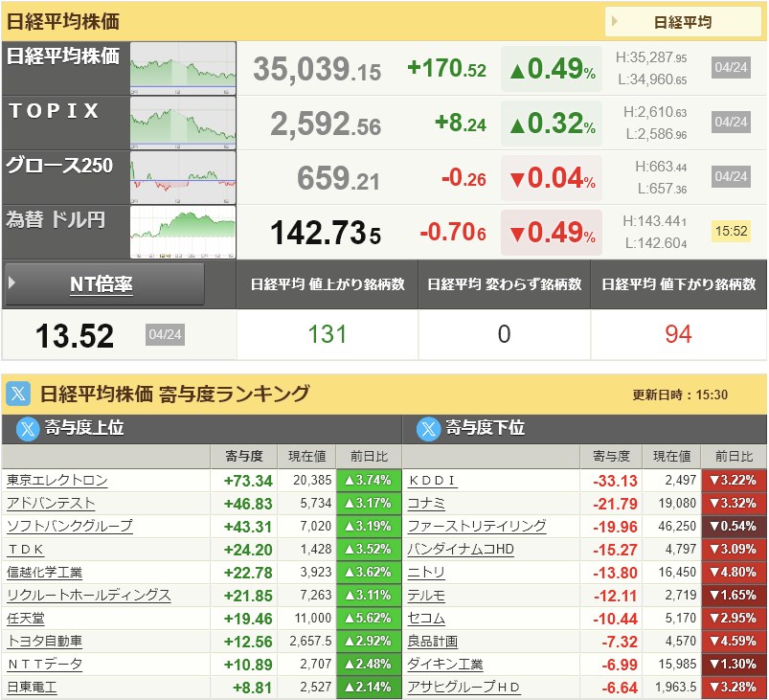
Task: Open the TOPIX mini chart thumbnail
Action: 183,124
